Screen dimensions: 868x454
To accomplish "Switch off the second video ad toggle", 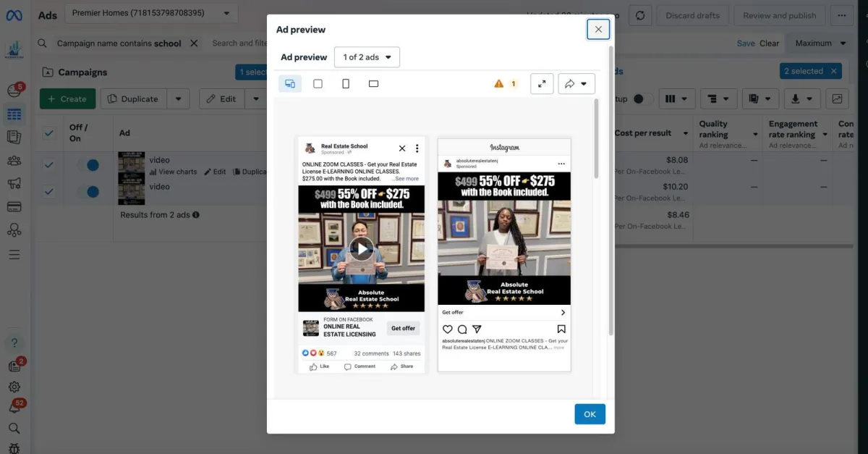I will (x=88, y=192).
